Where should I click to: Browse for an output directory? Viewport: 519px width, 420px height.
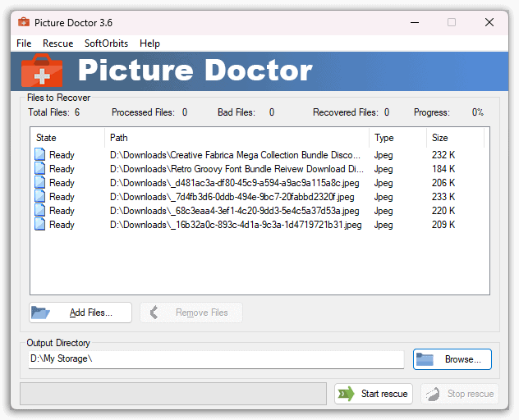(452, 359)
